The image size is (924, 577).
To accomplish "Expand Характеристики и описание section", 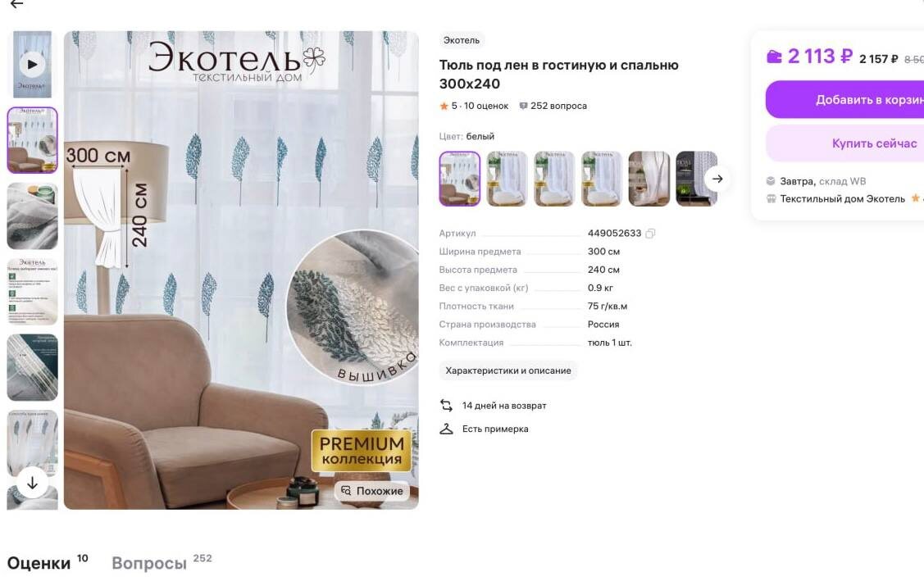I will tap(508, 370).
